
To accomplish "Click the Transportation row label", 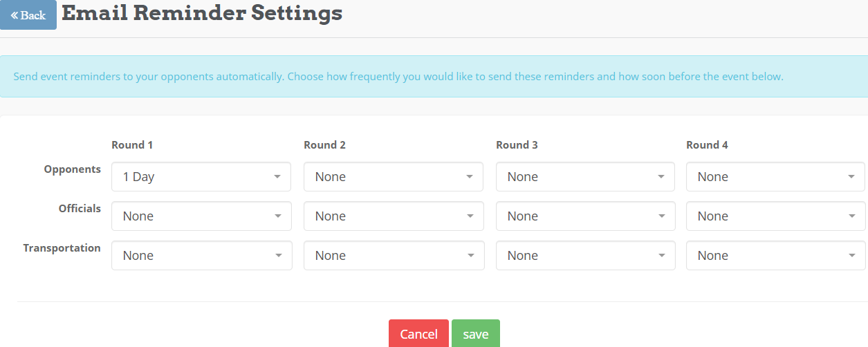I will [x=62, y=248].
